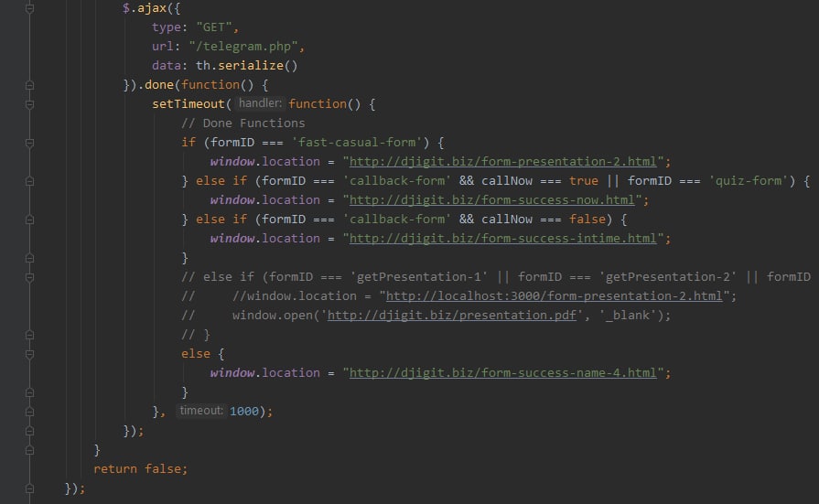This screenshot has width=819, height=504.
Task: Click the 'timeout:' inlay hint
Action: click(201, 411)
